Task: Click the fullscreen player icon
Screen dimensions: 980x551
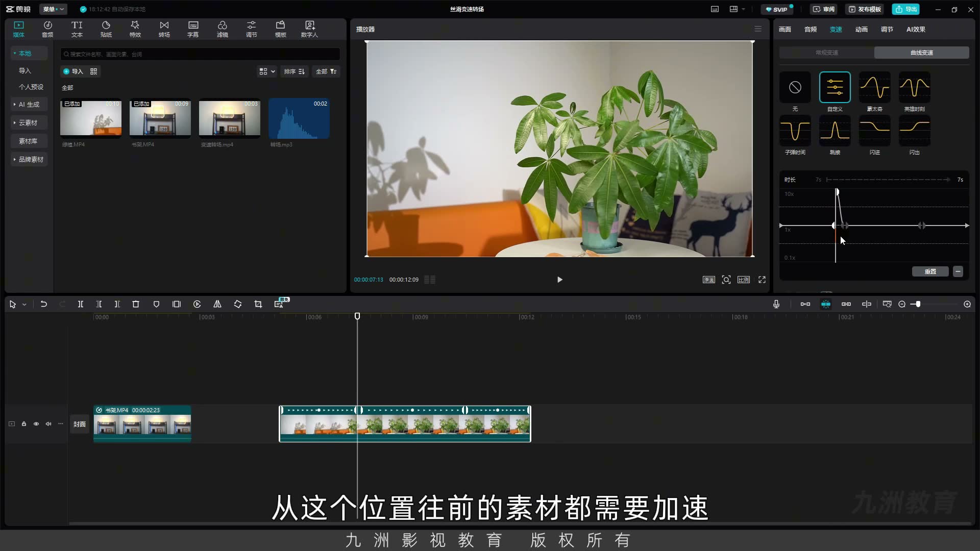Action: [x=762, y=280]
